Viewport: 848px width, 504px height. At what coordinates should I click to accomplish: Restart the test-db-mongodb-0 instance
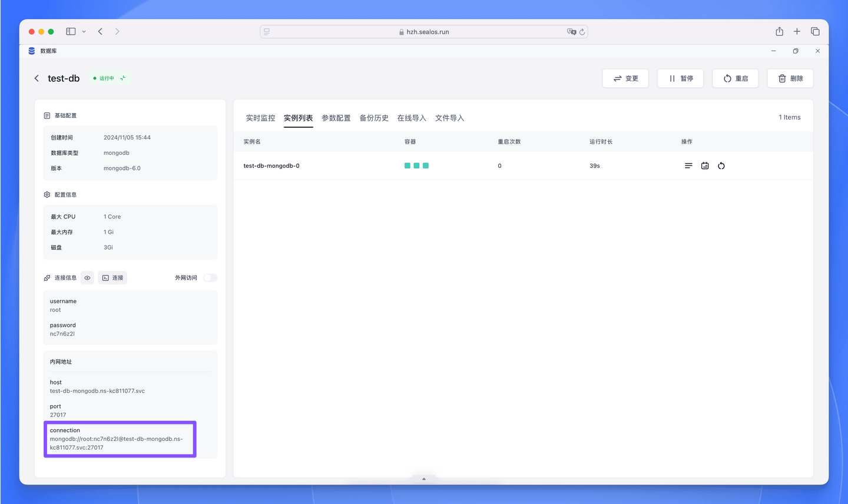(x=721, y=165)
